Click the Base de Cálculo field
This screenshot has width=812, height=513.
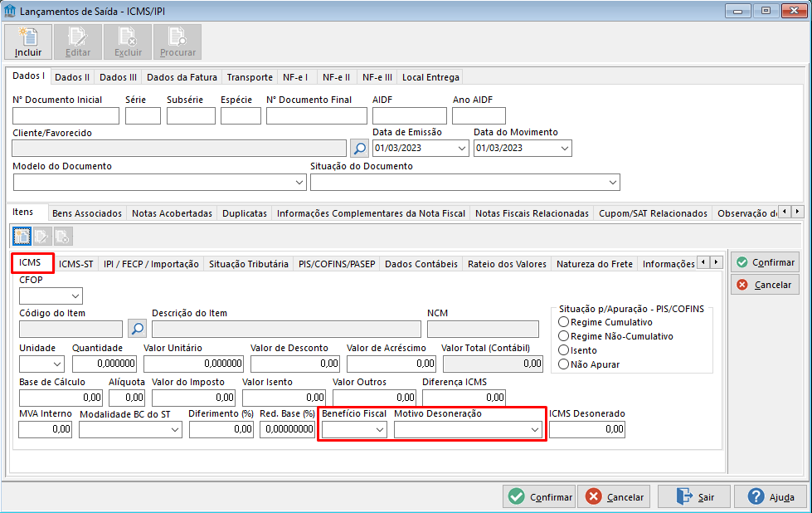61,398
